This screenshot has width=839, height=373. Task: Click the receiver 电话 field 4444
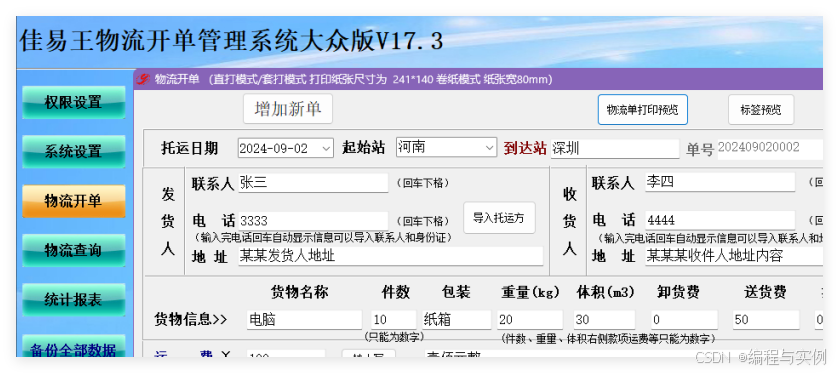(720, 220)
